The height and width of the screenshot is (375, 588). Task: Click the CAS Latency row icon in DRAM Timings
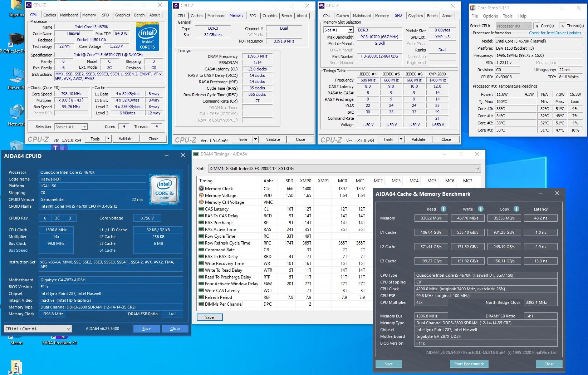pos(201,209)
